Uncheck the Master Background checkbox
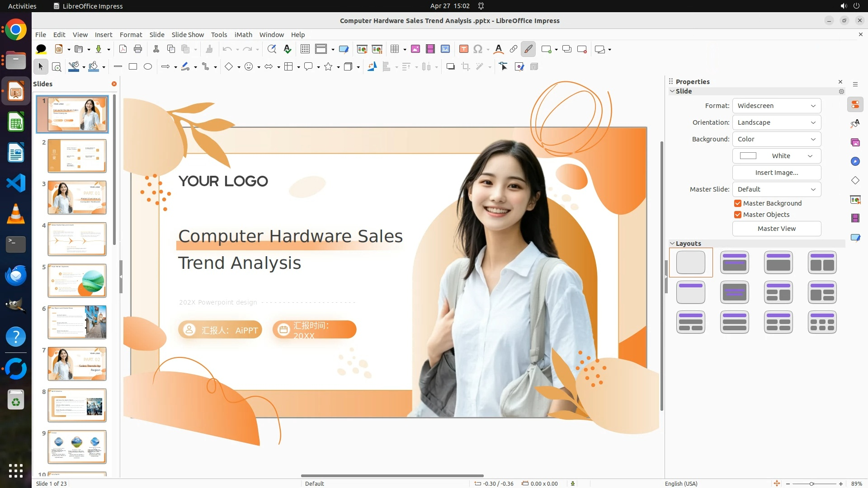Viewport: 868px width, 488px height. [x=738, y=203]
